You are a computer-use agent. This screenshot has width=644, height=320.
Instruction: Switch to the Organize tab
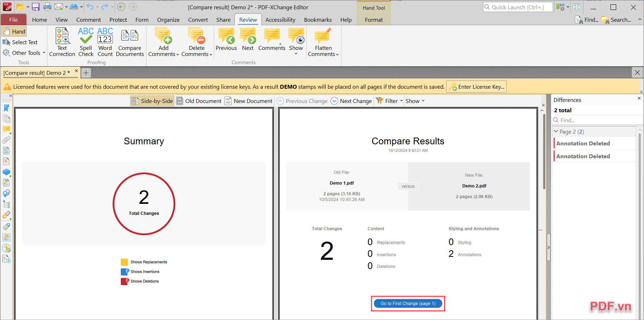pos(168,20)
